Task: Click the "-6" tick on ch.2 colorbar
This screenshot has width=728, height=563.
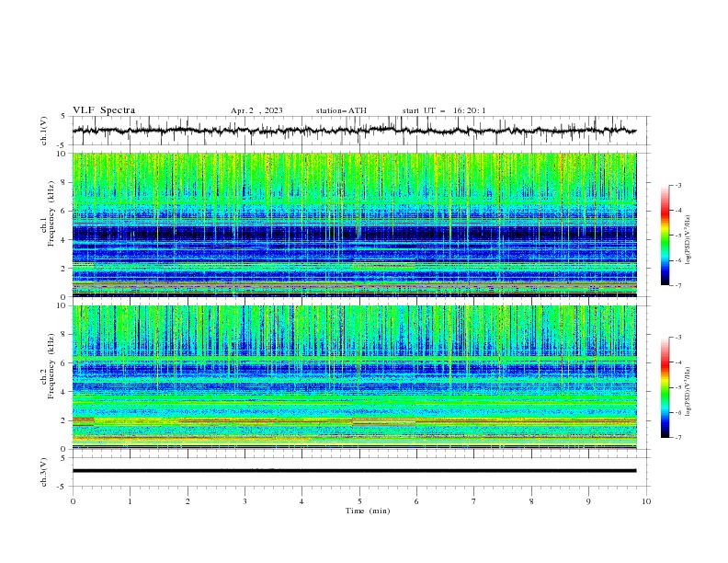Action: click(677, 412)
